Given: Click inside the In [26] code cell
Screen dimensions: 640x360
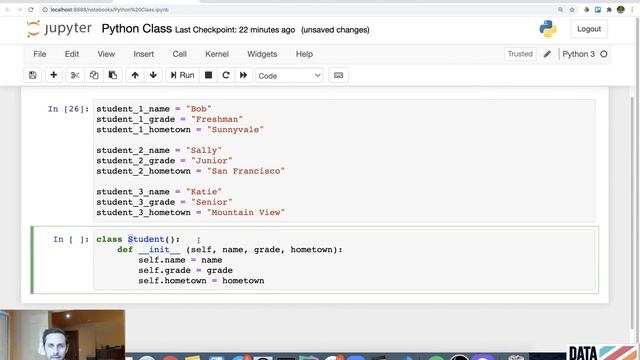Looking at the screenshot, I should [344, 160].
